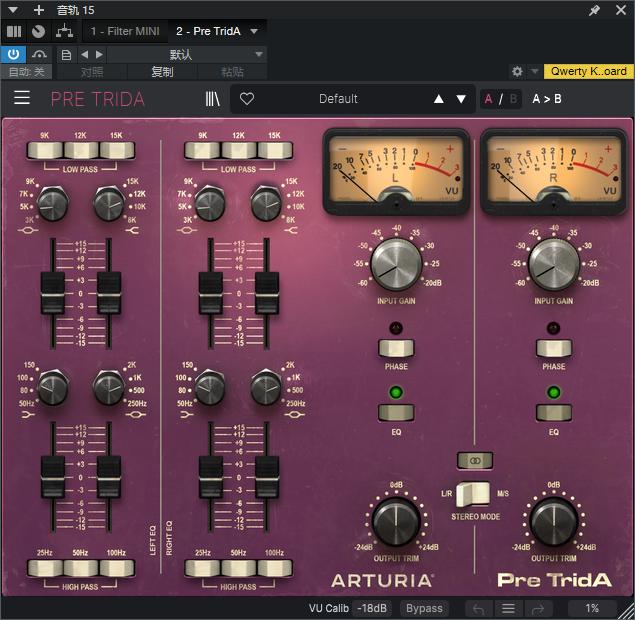Viewport: 635px width, 620px height.
Task: Click left EQ high shelf gain fader
Action: pos(109,293)
